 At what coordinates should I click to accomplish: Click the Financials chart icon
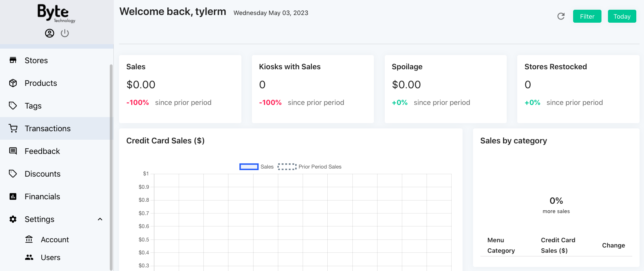tap(13, 196)
